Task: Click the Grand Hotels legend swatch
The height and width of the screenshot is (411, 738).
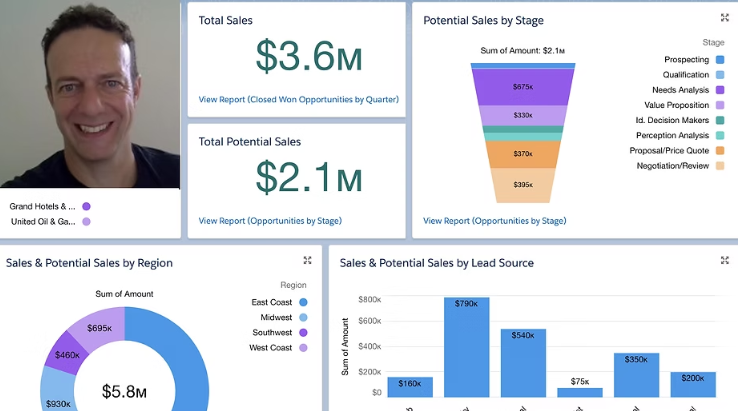Action: [x=86, y=206]
